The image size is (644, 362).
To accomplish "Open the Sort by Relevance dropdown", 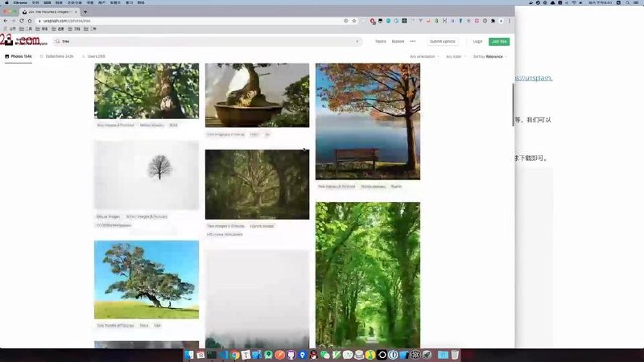I will tap(489, 56).
